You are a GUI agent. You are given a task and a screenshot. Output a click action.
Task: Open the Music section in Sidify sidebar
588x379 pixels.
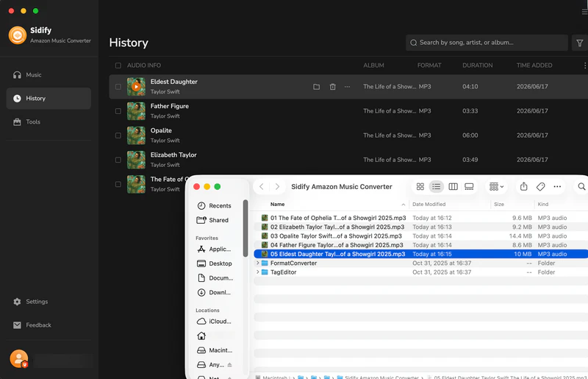49,75
